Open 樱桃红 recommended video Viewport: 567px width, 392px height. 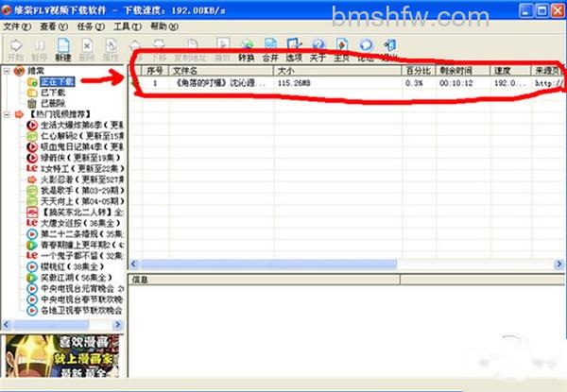[73, 266]
